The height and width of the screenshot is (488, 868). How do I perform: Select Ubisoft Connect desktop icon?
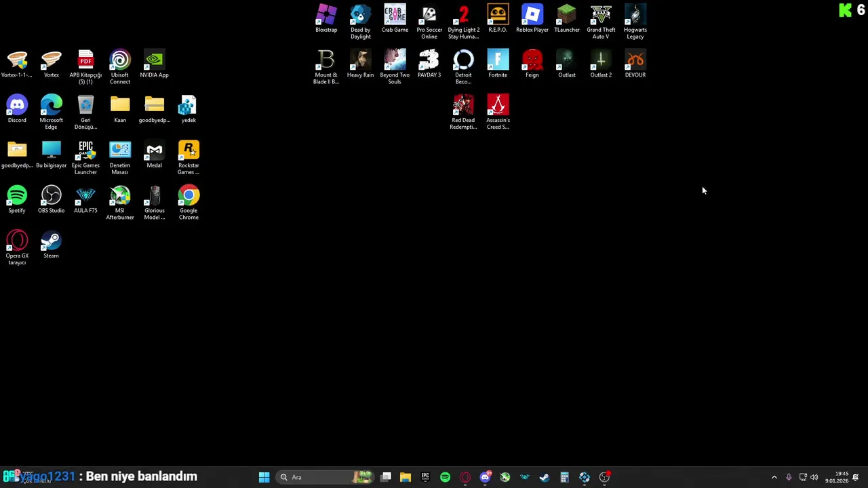pos(120,66)
